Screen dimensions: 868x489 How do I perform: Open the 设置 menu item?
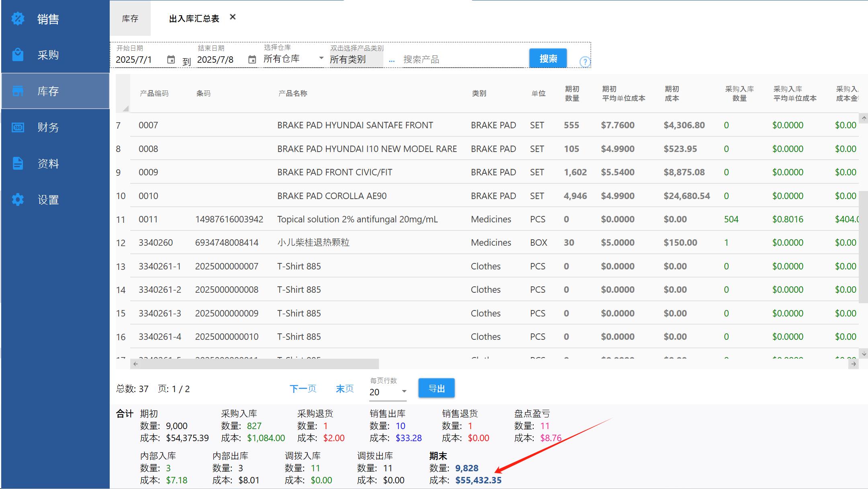[55, 199]
